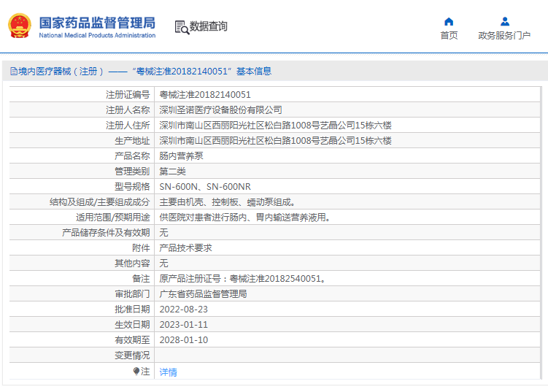Click the 生效日期 label
This screenshot has height=392, width=548.
tap(132, 325)
